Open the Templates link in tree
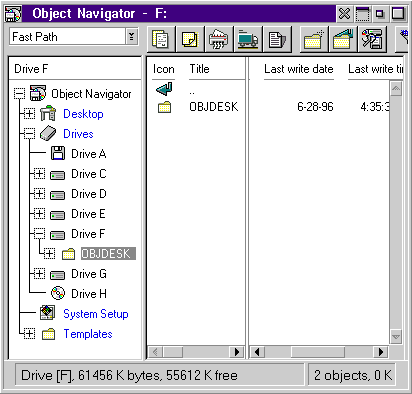 tap(88, 334)
